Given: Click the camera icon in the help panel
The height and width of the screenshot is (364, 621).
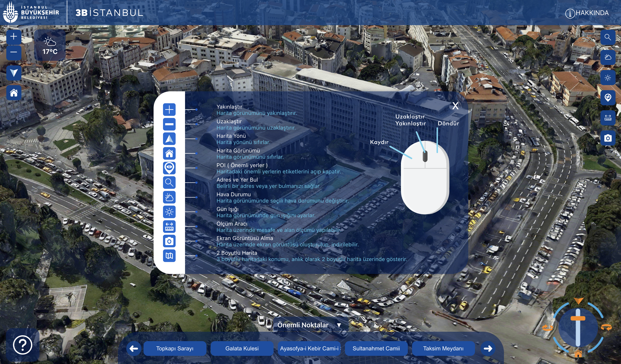Looking at the screenshot, I should click(x=169, y=241).
